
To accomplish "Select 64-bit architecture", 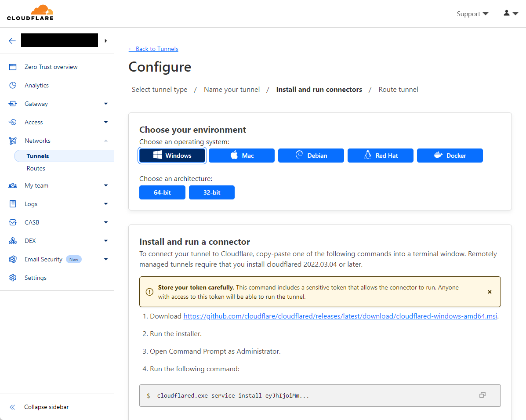I will (x=162, y=192).
